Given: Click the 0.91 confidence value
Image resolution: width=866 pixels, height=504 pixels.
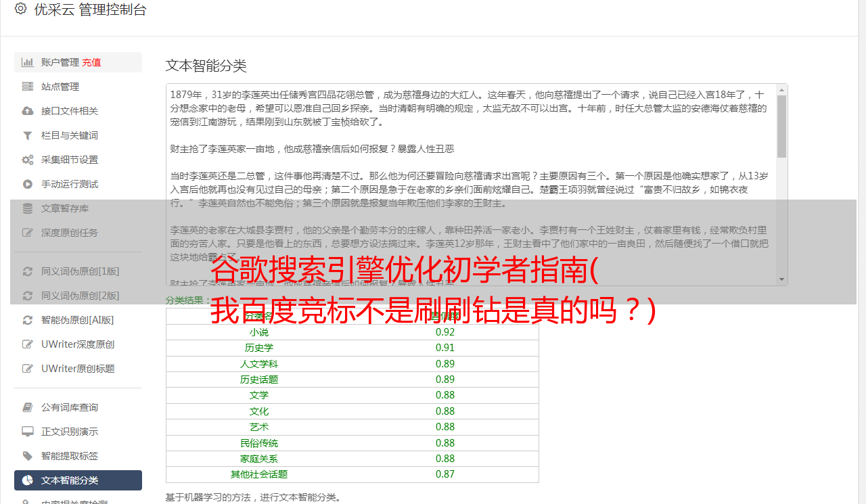Looking at the screenshot, I should click(x=445, y=348).
